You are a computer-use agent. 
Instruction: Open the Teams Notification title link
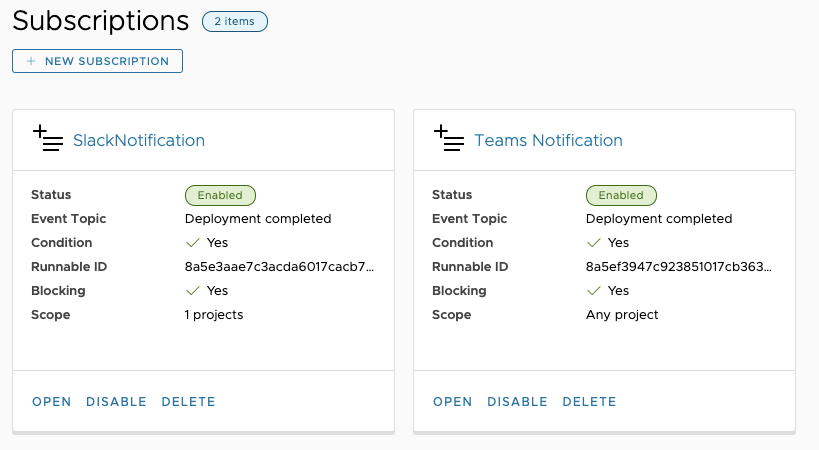pyautogui.click(x=548, y=141)
